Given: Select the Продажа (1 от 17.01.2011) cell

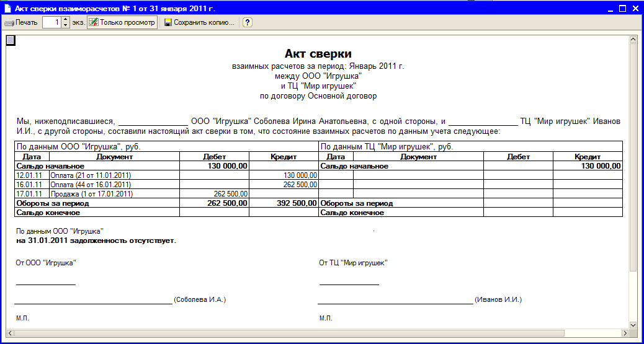Looking at the screenshot, I should (x=93, y=194).
